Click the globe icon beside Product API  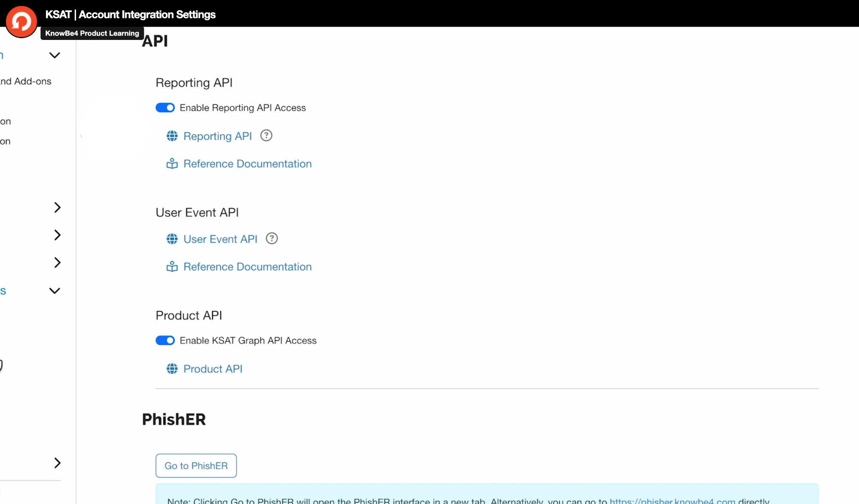(172, 369)
